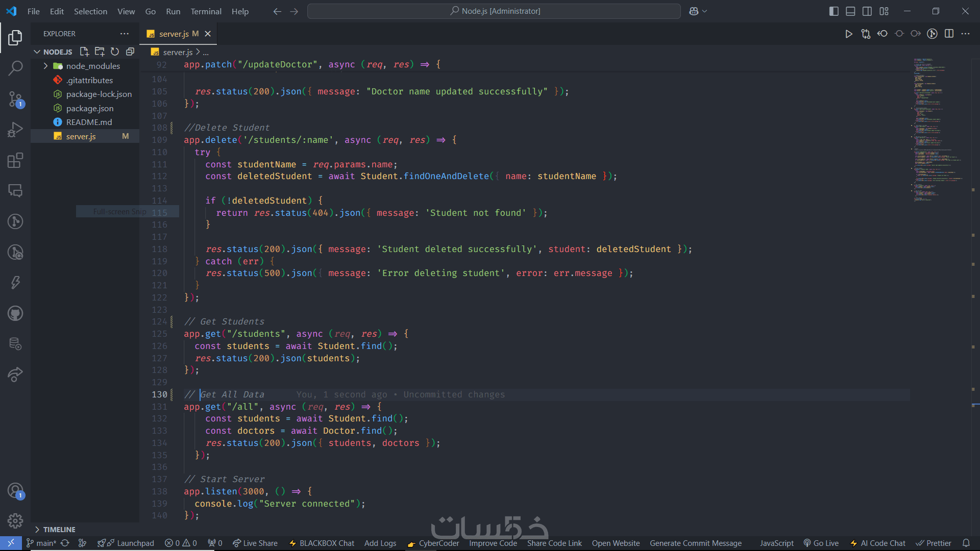This screenshot has width=980, height=551.
Task: Refresh the Explorer file tree
Action: 115,52
